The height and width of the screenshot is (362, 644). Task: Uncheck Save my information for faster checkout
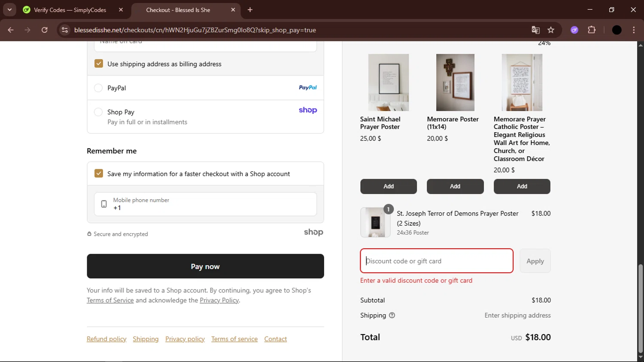click(x=99, y=173)
